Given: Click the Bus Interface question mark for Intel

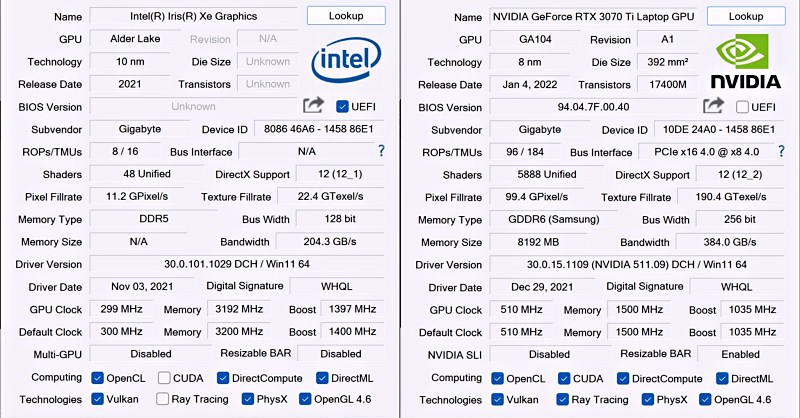Looking at the screenshot, I should pos(381,151).
